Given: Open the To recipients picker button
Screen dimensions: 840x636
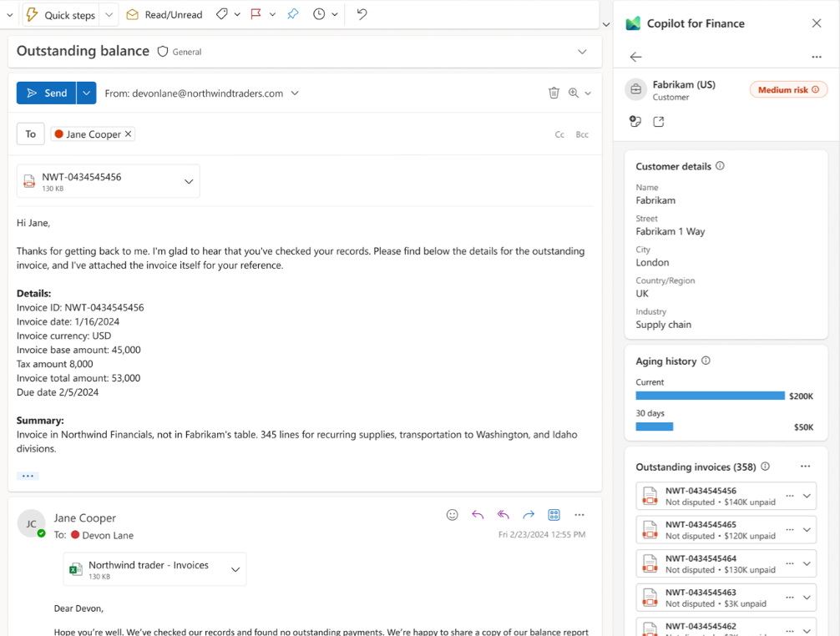Looking at the screenshot, I should pyautogui.click(x=31, y=134).
